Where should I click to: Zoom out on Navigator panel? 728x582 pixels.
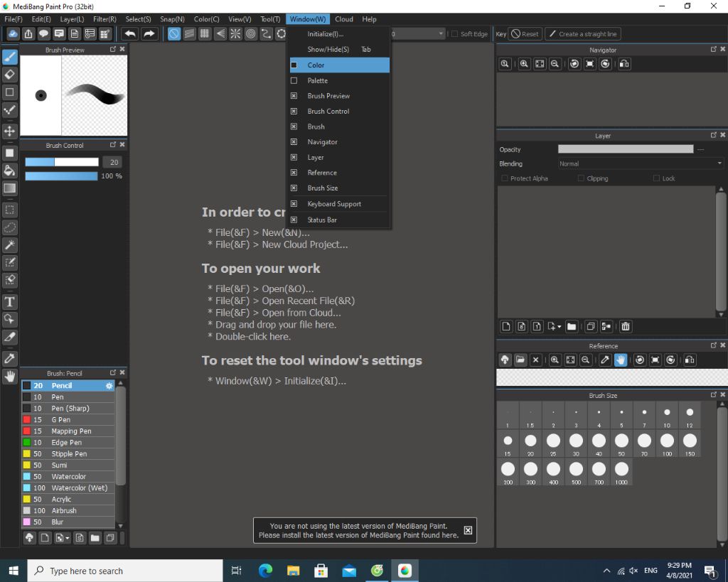click(x=555, y=64)
